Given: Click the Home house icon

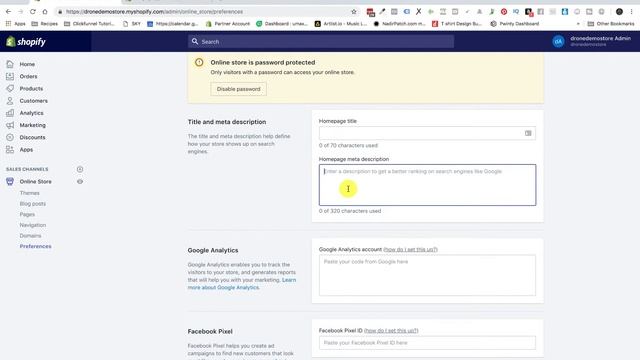Looking at the screenshot, I should click(10, 64).
